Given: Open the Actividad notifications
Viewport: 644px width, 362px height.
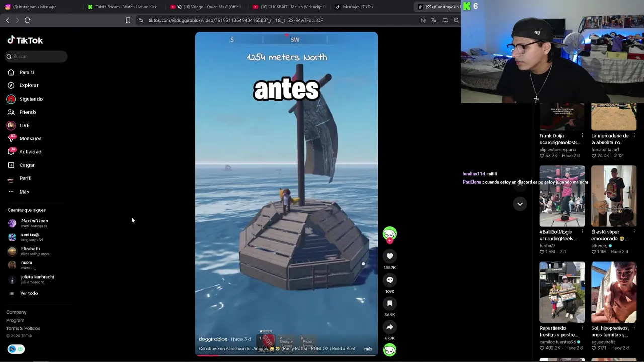Looking at the screenshot, I should click(24, 151).
